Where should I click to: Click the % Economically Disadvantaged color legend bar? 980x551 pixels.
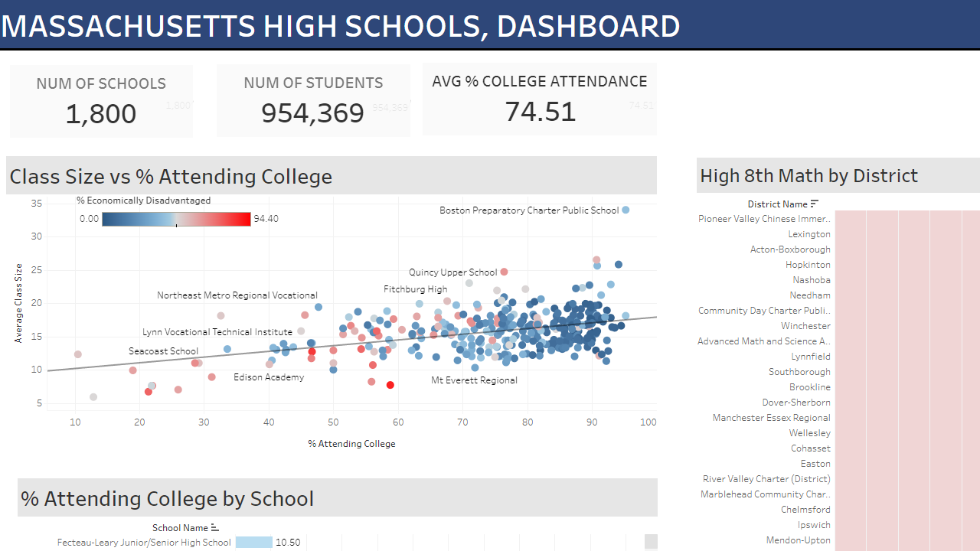click(176, 219)
